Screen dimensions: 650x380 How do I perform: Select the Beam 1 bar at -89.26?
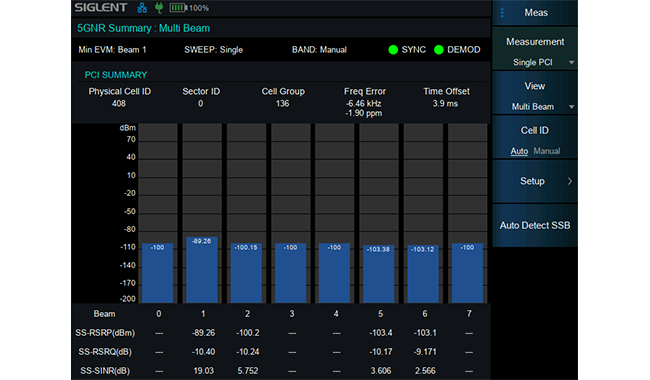[x=202, y=270]
